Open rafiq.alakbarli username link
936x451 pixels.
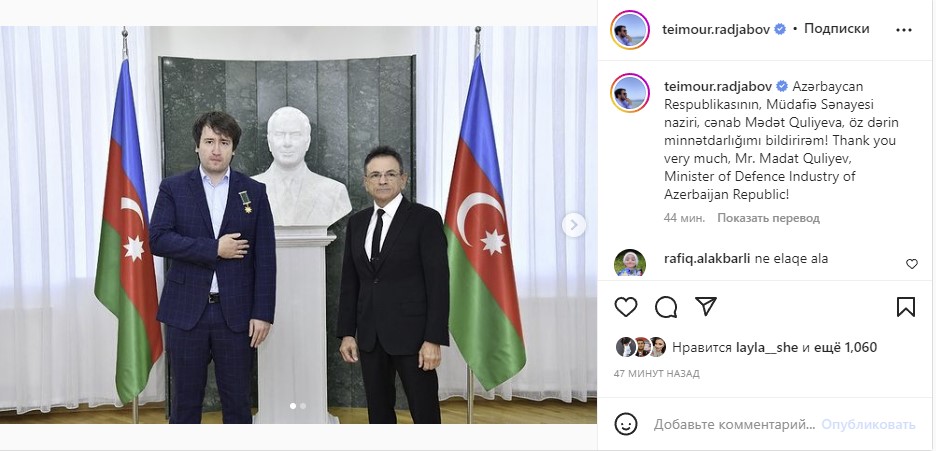(706, 259)
